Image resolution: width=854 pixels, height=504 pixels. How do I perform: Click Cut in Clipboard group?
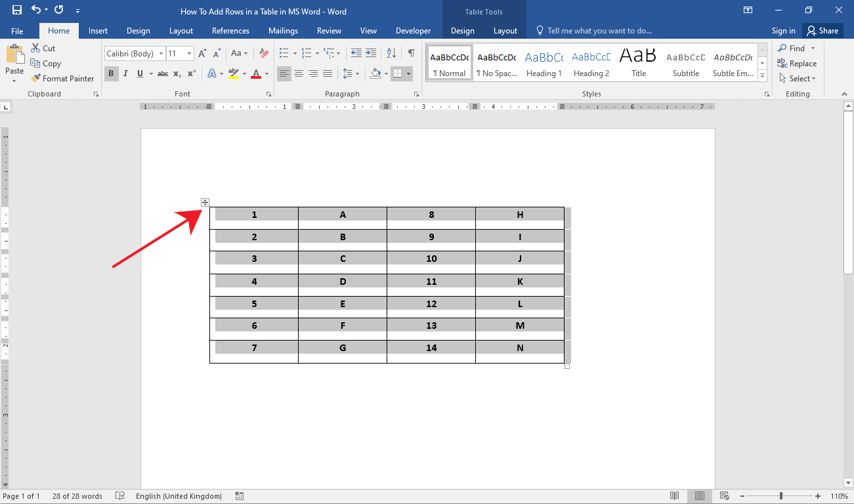(43, 49)
